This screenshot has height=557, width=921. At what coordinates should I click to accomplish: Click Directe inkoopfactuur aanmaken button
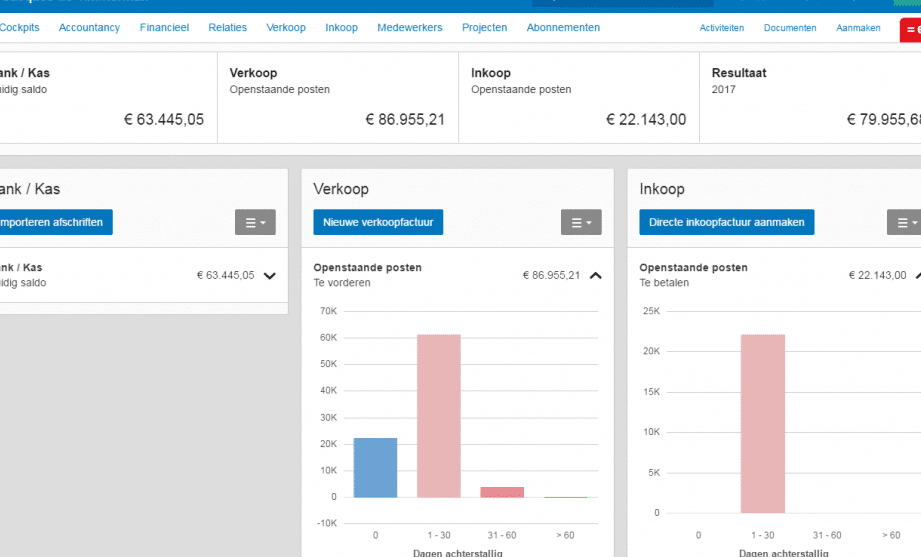coord(727,222)
